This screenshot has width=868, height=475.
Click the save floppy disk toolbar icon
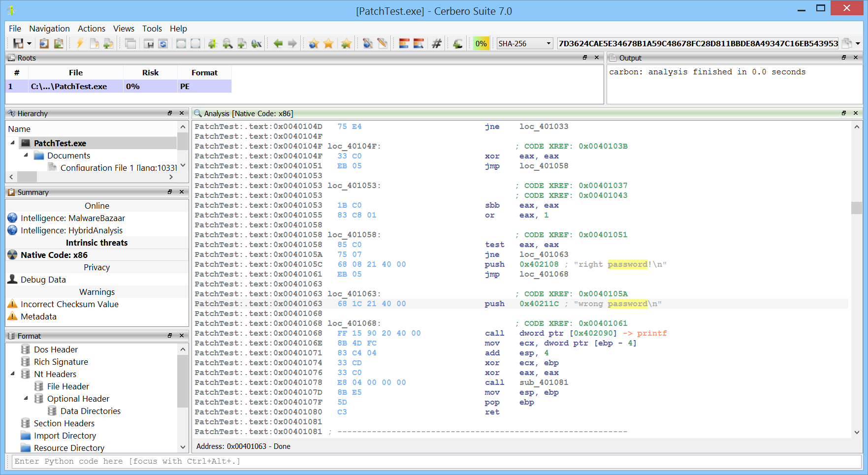point(18,44)
